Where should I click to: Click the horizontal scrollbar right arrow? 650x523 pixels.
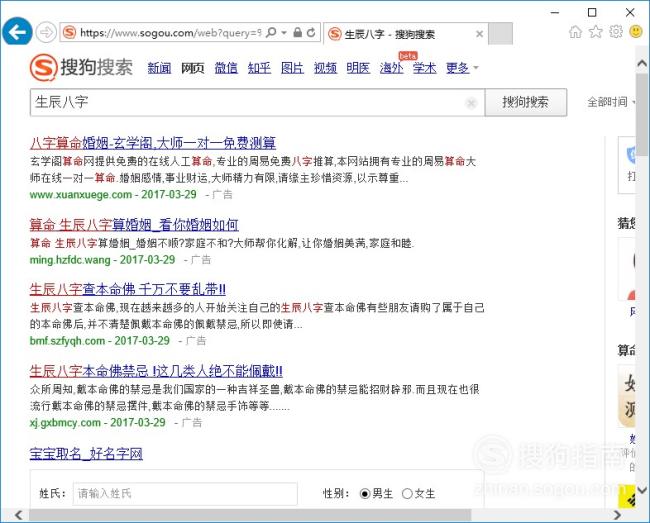pyautogui.click(x=617, y=515)
